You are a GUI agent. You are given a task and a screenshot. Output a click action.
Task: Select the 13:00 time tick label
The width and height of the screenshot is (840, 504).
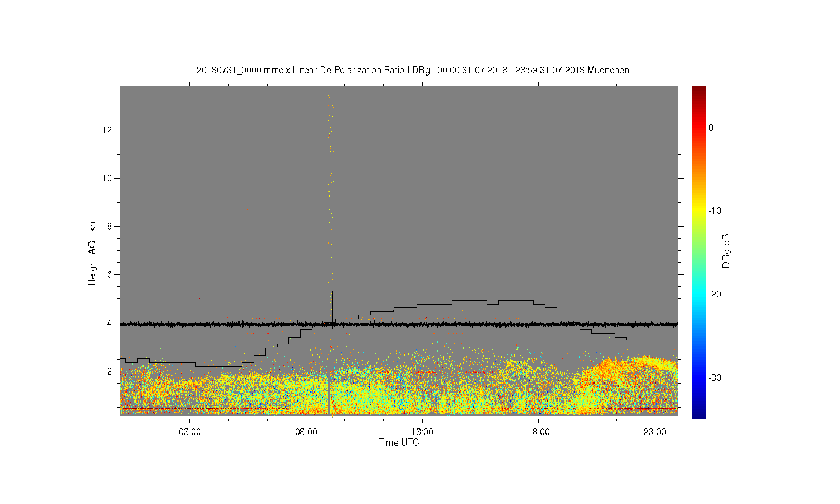[422, 432]
